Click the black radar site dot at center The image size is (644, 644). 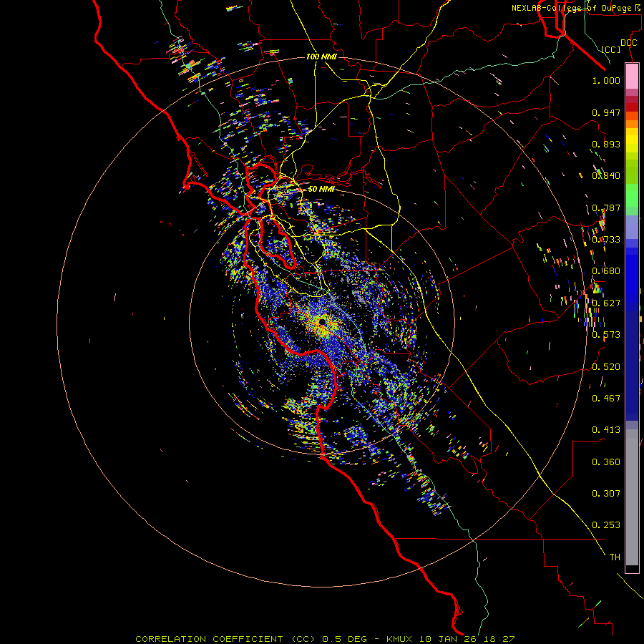[x=323, y=321]
